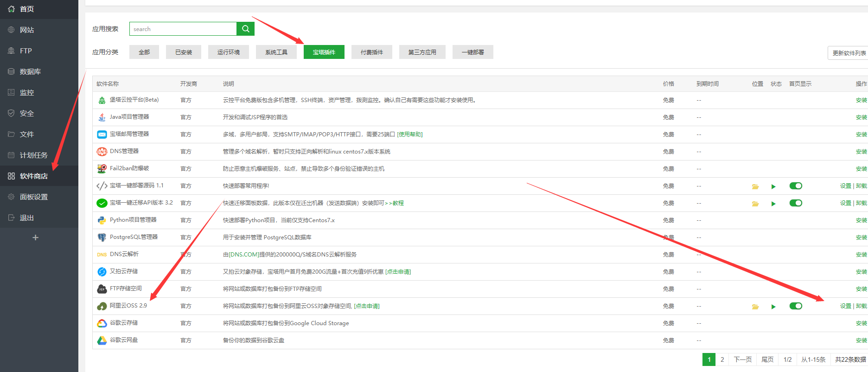The width and height of the screenshot is (868, 372).
Task: Go to 数据库 in the sidebar
Action: point(30,72)
